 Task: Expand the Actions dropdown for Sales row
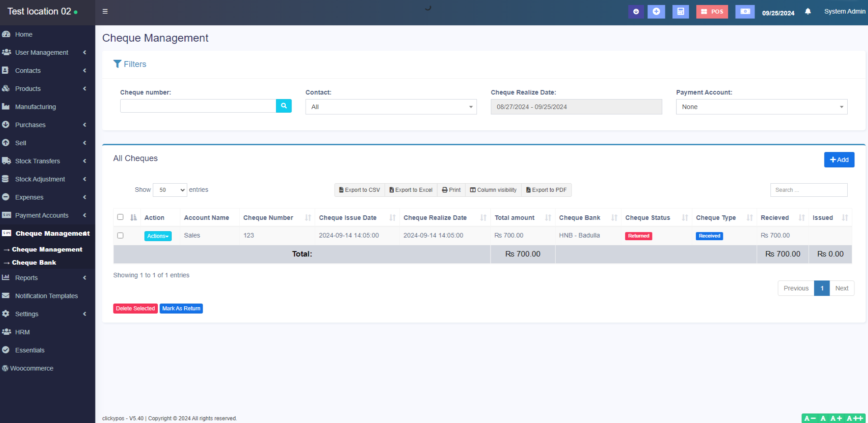point(158,236)
